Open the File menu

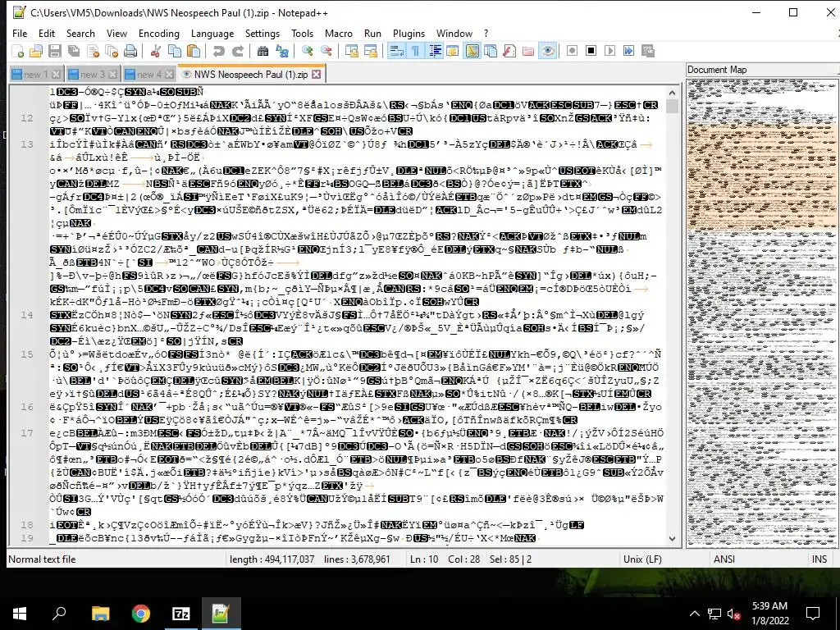[x=20, y=33]
